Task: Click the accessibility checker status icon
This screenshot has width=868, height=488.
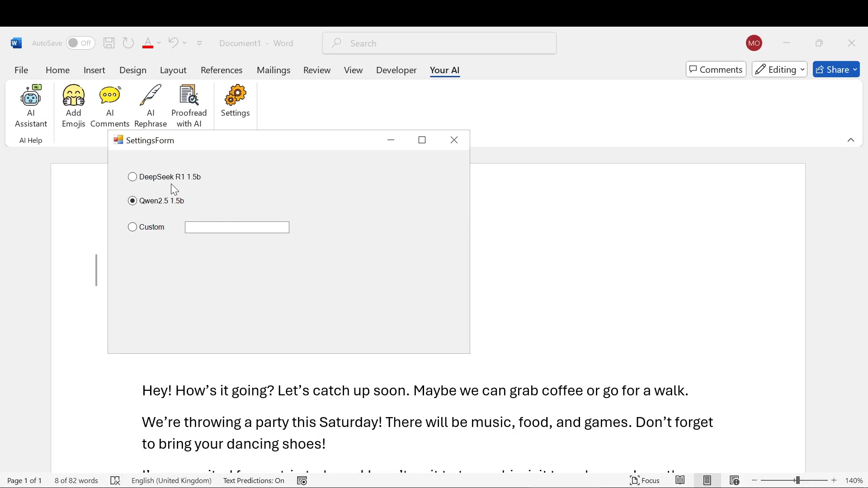Action: [302, 481]
